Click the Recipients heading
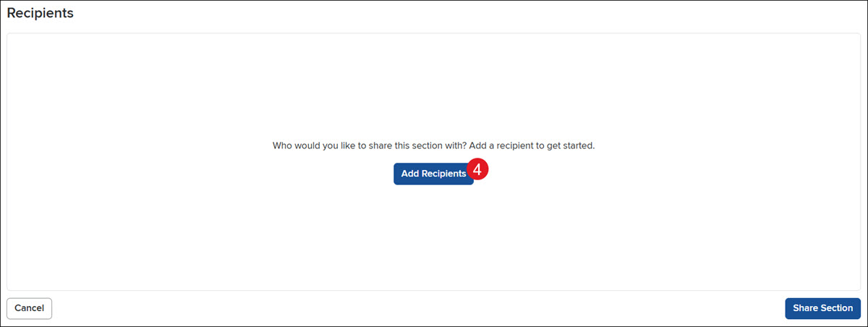The height and width of the screenshot is (327, 868). click(41, 13)
